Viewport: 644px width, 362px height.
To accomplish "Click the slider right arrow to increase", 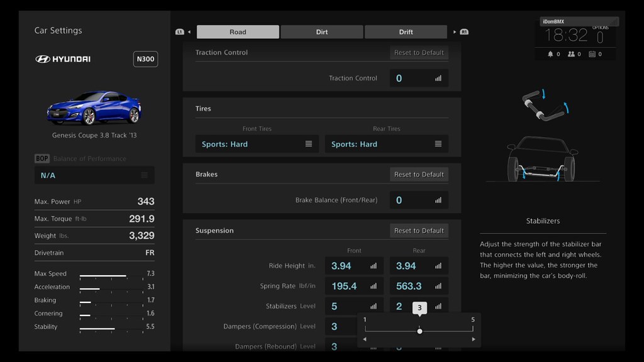I will click(473, 339).
